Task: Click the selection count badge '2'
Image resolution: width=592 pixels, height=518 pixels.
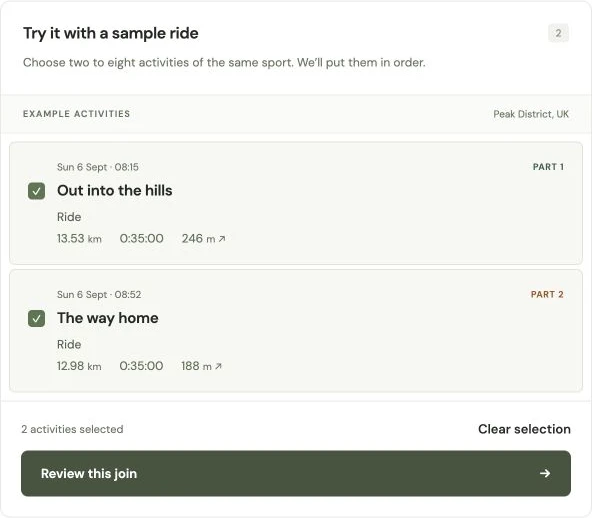Action: [558, 33]
